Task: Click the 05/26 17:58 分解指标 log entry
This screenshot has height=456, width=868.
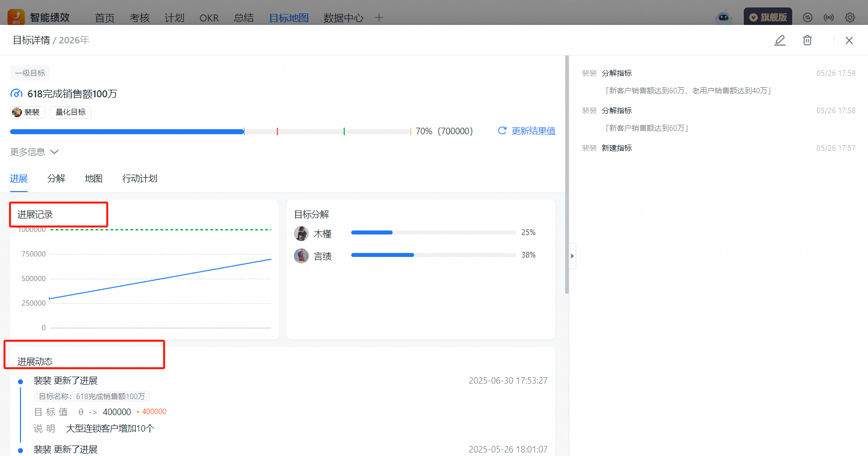Action: pos(718,111)
